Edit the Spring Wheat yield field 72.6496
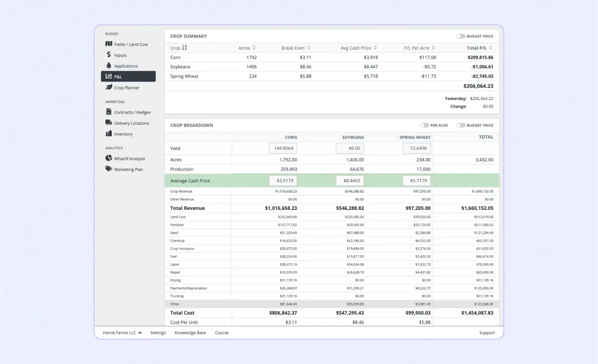This screenshot has height=364, width=598. pyautogui.click(x=417, y=148)
